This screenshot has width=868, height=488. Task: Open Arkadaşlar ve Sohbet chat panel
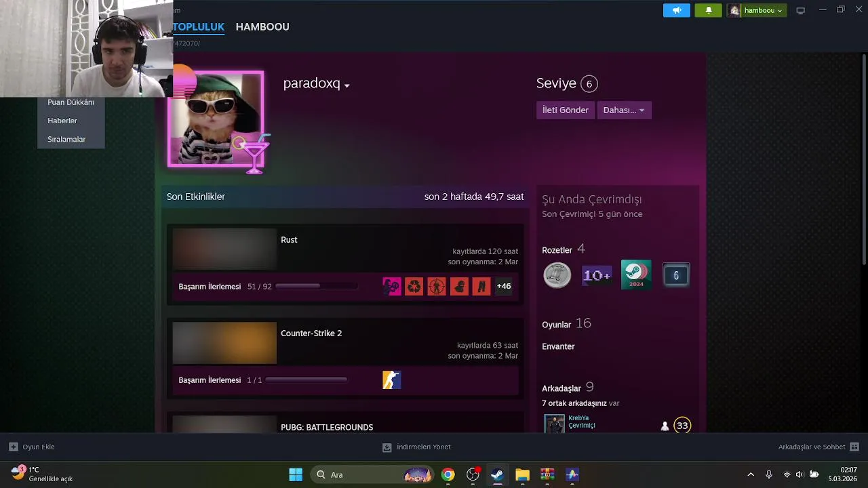tap(818, 447)
